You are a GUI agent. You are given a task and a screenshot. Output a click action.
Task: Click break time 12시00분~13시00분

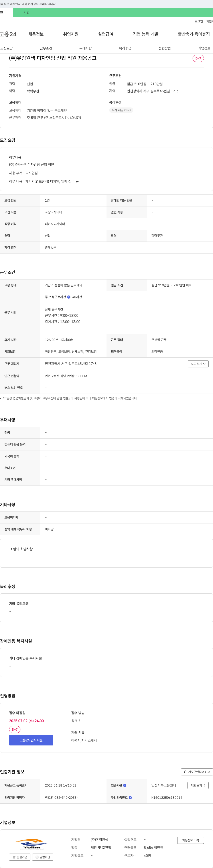pos(59,340)
